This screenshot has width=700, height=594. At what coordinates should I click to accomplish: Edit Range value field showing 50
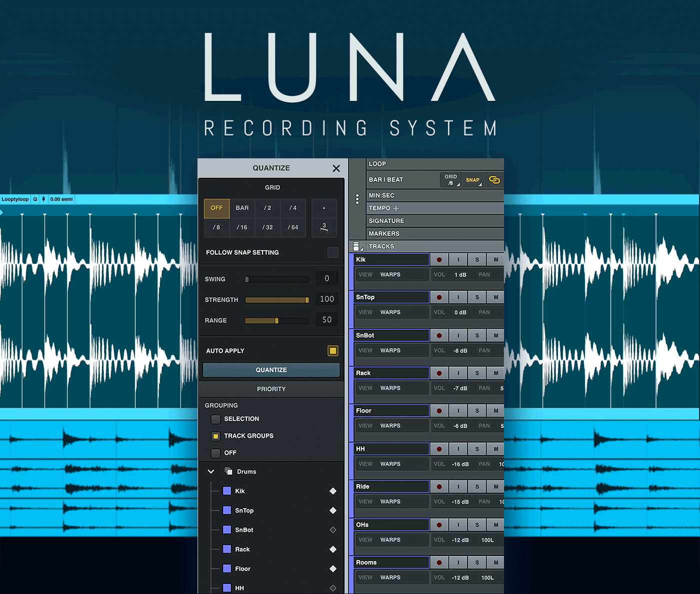coord(327,320)
